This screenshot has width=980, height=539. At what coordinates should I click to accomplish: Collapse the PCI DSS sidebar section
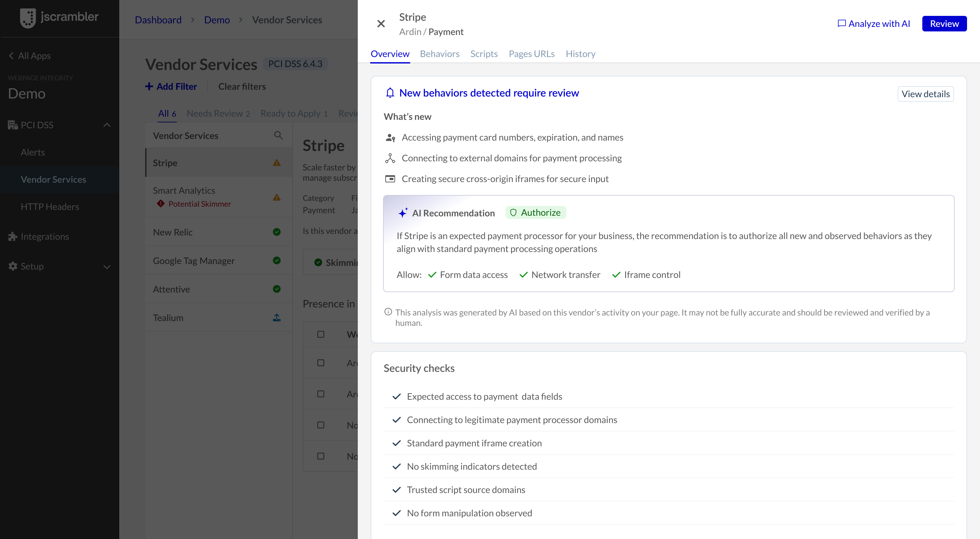(107, 125)
